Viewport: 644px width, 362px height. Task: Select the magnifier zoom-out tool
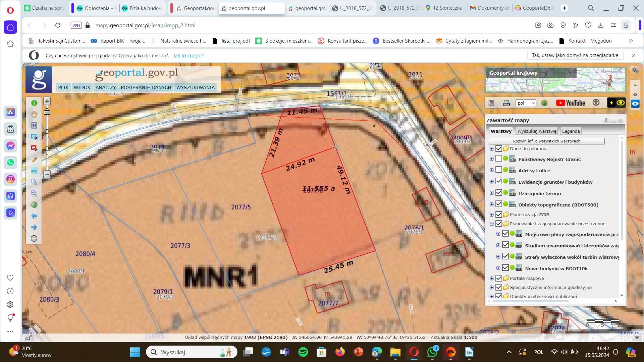click(34, 193)
